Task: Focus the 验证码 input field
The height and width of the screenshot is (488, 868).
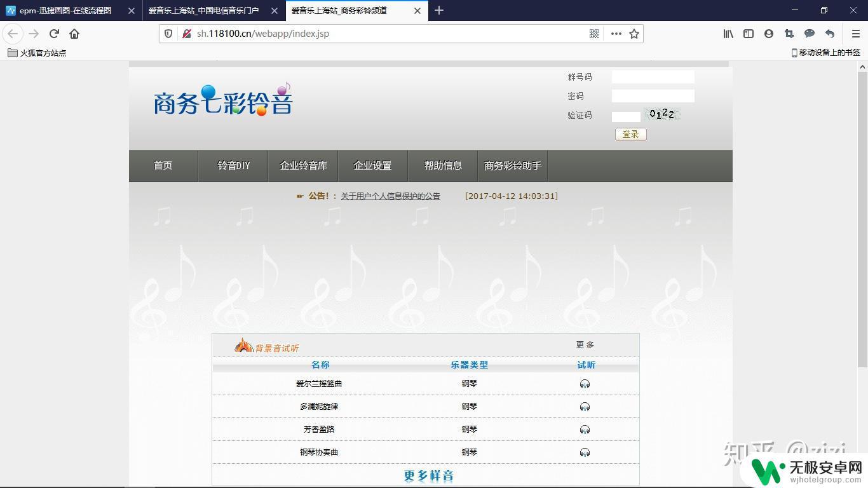Action: tap(626, 116)
